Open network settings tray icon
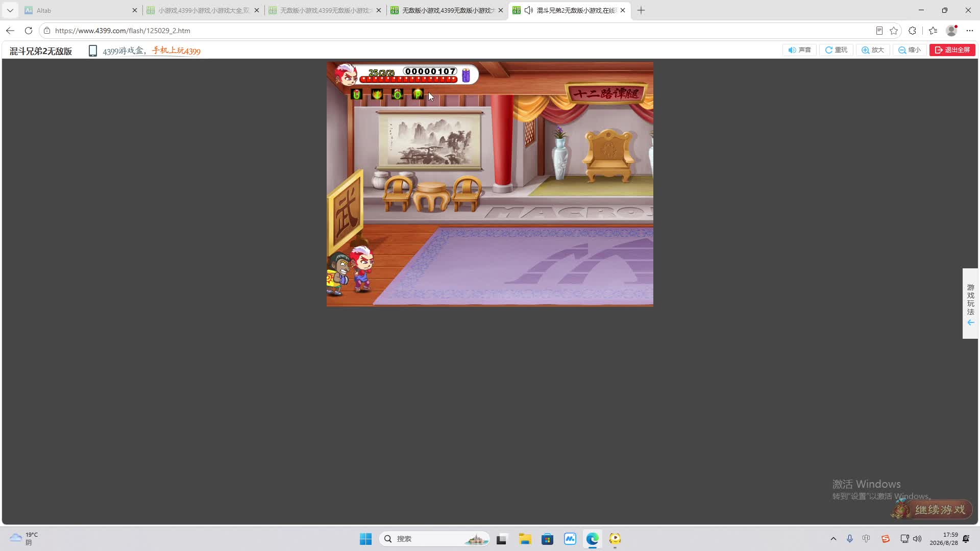 click(904, 539)
